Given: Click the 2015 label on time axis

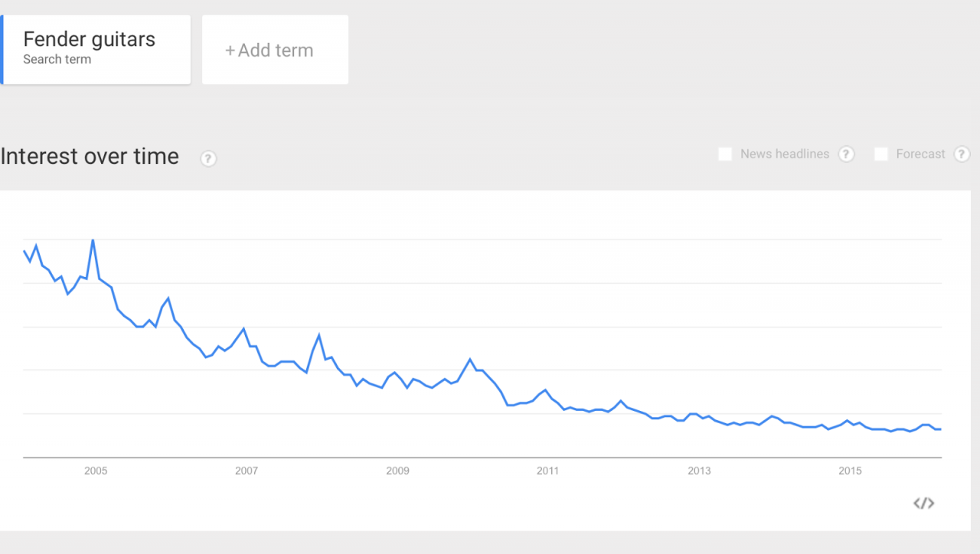Looking at the screenshot, I should [850, 471].
